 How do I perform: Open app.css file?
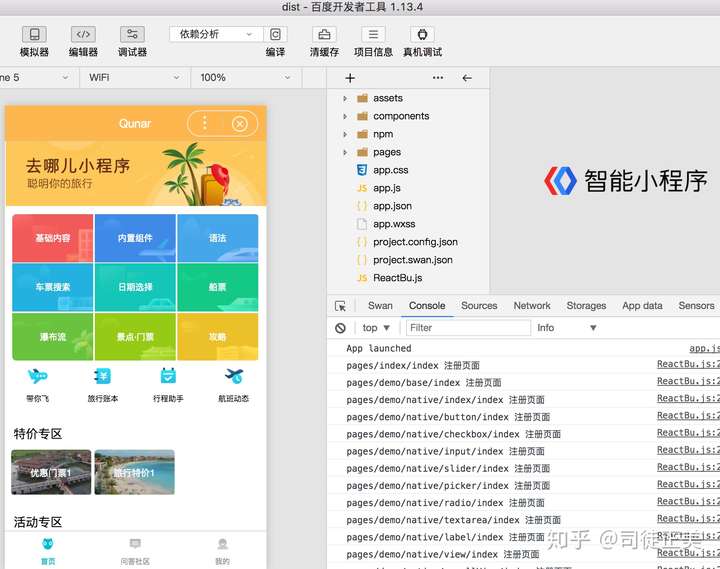(390, 170)
